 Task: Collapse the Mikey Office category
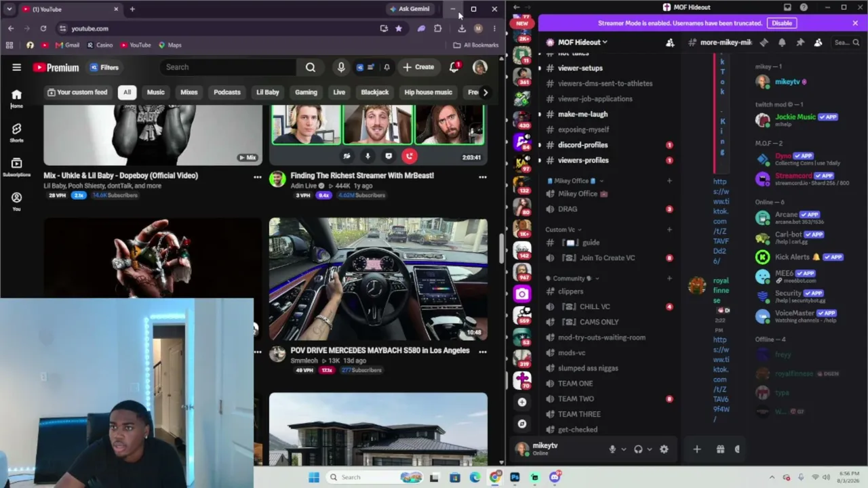575,181
